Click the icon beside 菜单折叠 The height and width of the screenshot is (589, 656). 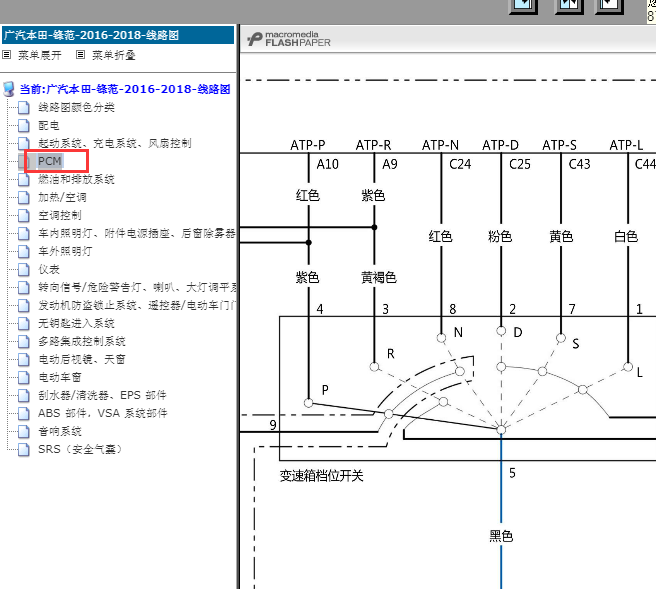tap(80, 55)
